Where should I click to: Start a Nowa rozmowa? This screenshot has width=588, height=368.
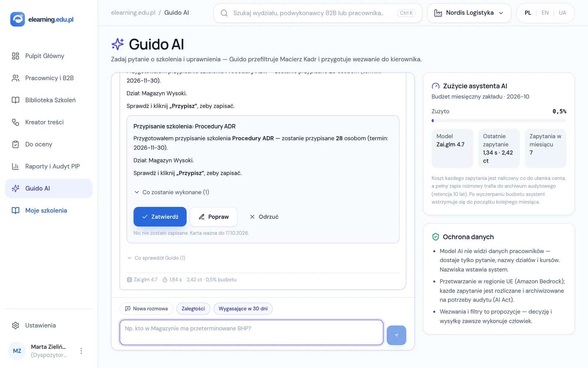(147, 309)
